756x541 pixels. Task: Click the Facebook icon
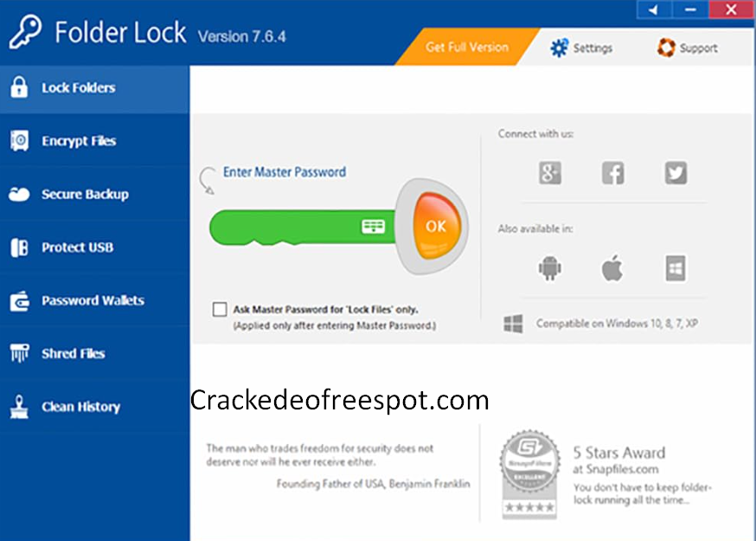pyautogui.click(x=612, y=173)
